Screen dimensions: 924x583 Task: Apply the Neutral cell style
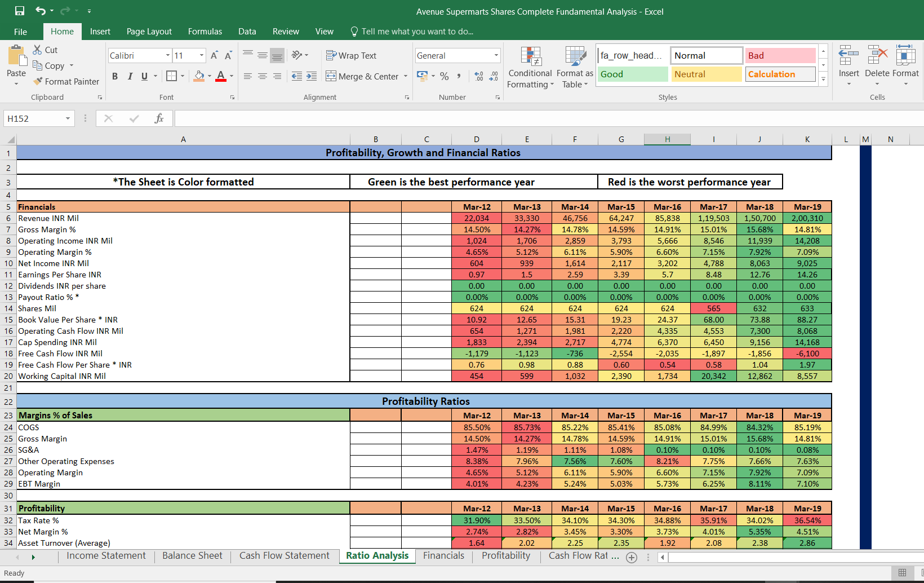706,74
